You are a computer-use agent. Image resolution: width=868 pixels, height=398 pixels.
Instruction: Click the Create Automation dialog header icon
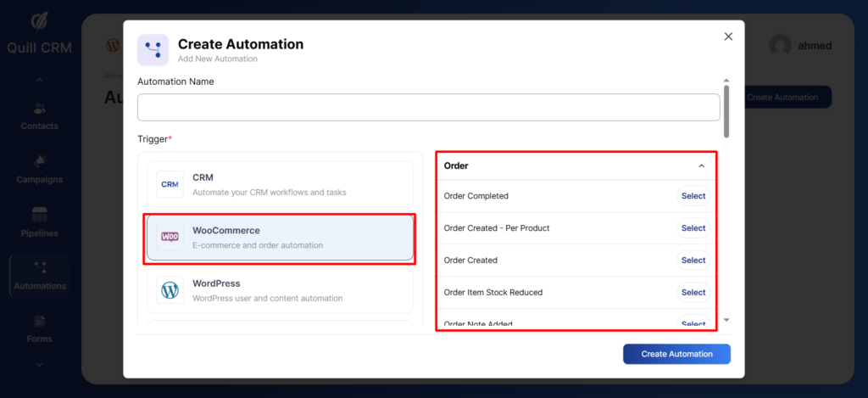153,50
